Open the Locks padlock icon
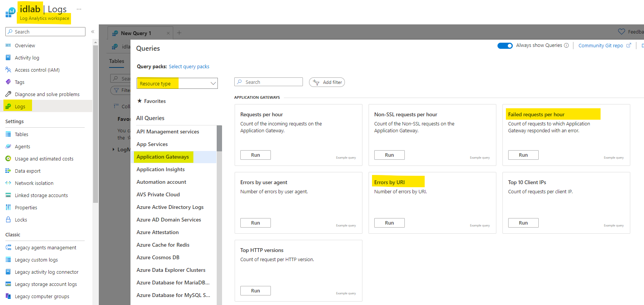Image resolution: width=644 pixels, height=305 pixels. pos(8,220)
